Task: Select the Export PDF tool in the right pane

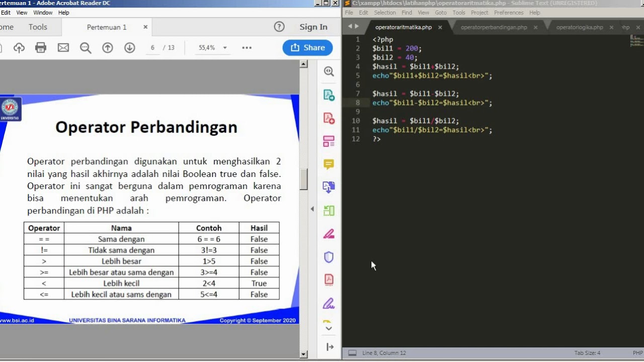Action: click(x=329, y=95)
